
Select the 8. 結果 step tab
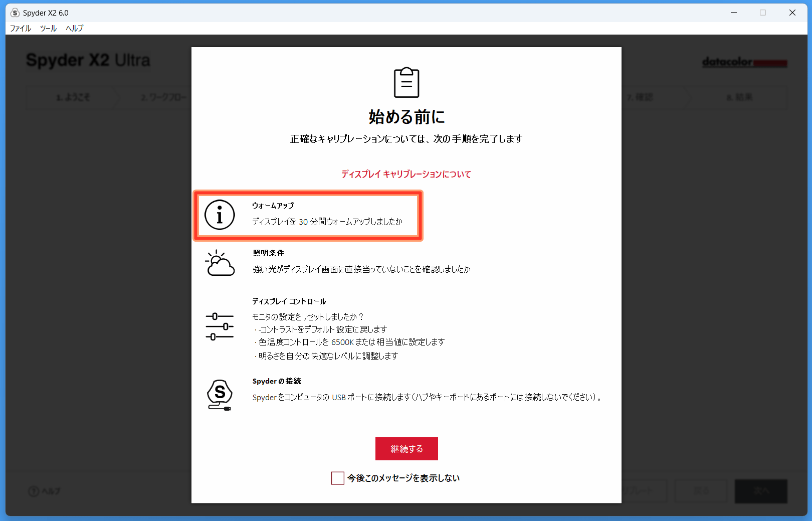point(739,97)
